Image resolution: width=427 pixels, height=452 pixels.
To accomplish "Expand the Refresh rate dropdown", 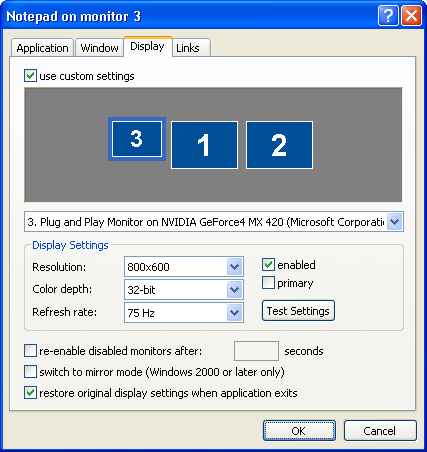I will click(184, 313).
